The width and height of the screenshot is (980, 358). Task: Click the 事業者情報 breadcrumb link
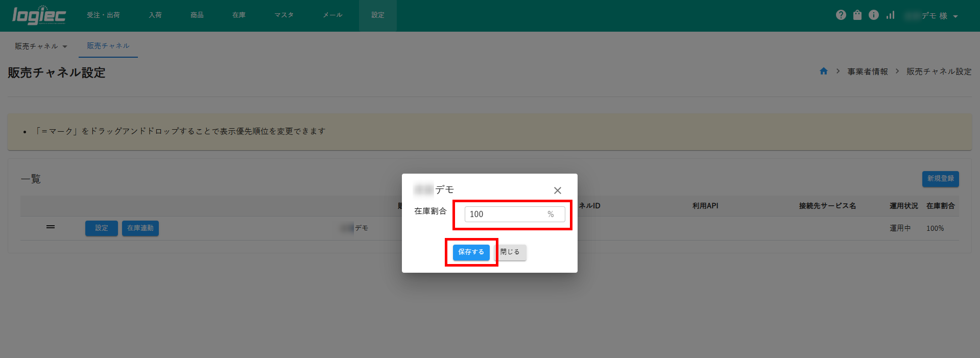coord(867,72)
